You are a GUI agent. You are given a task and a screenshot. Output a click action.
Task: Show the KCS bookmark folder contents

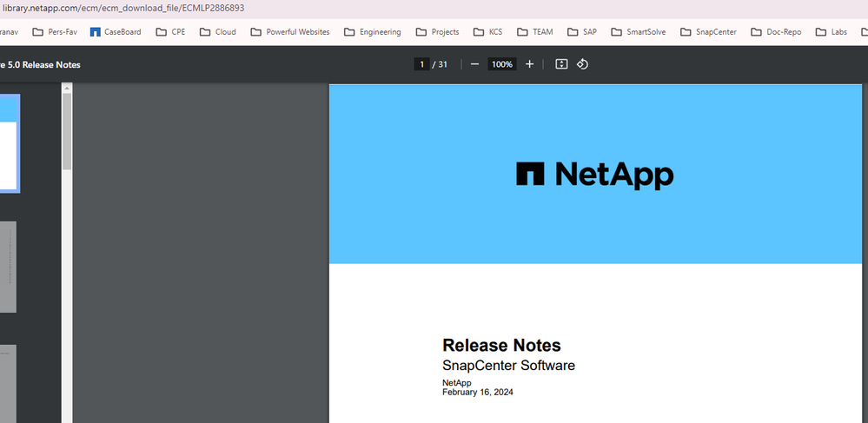(x=487, y=32)
